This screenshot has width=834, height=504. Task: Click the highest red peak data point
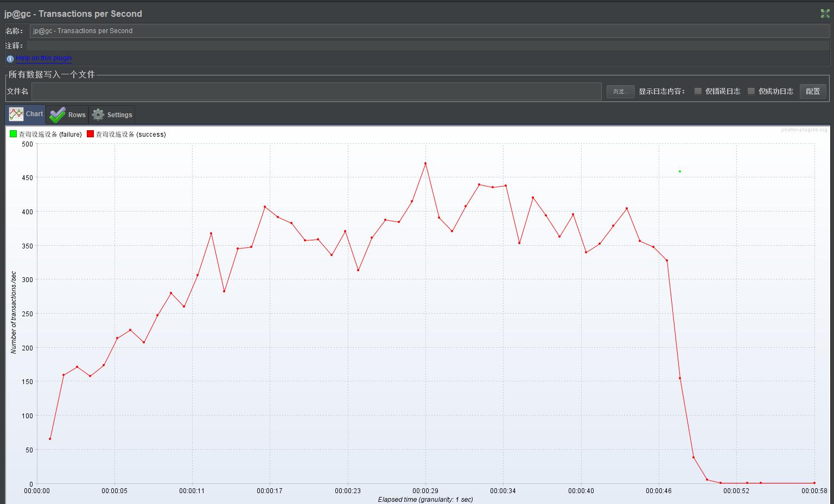click(x=425, y=163)
